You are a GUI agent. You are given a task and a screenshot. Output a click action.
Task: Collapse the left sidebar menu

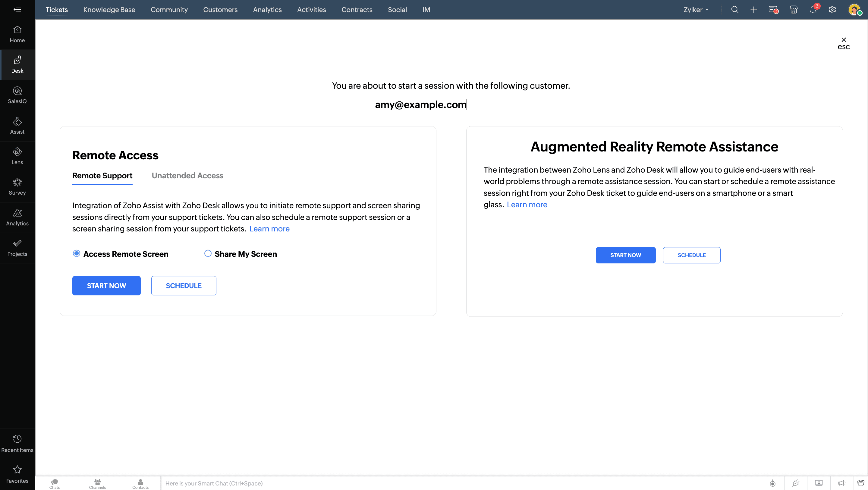[x=17, y=9]
